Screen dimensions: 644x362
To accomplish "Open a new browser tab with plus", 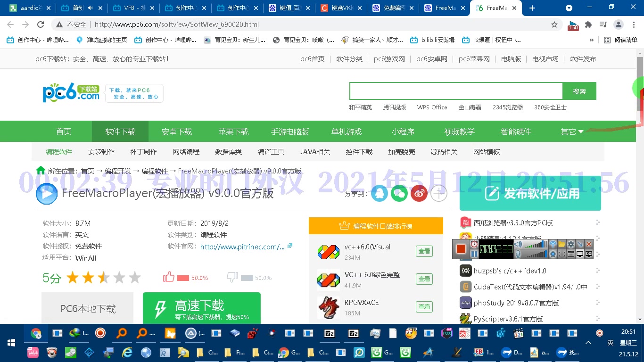I will [x=532, y=8].
